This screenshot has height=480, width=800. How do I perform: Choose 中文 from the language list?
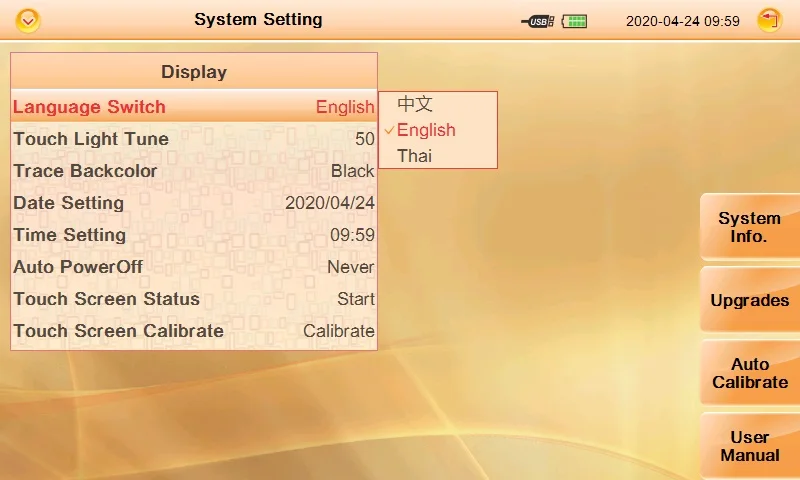pos(415,104)
